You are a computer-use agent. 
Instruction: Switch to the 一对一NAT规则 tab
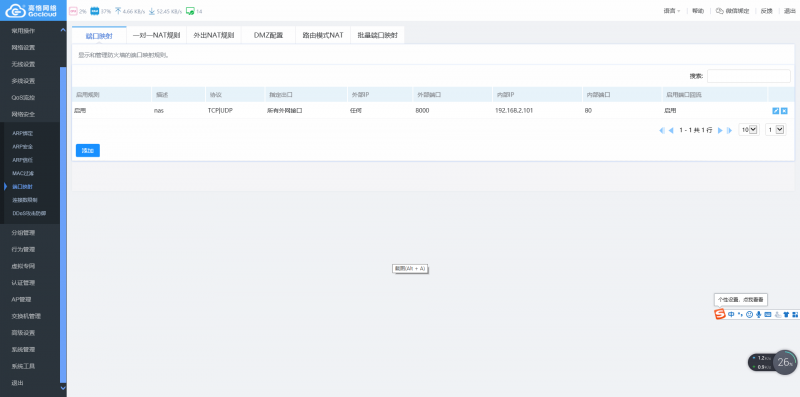coord(156,35)
